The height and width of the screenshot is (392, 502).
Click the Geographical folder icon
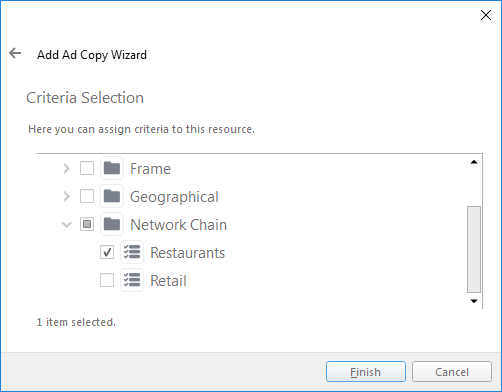112,196
